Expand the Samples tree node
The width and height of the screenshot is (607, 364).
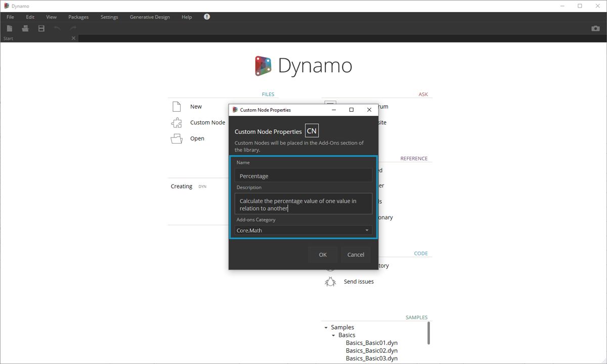click(x=327, y=327)
